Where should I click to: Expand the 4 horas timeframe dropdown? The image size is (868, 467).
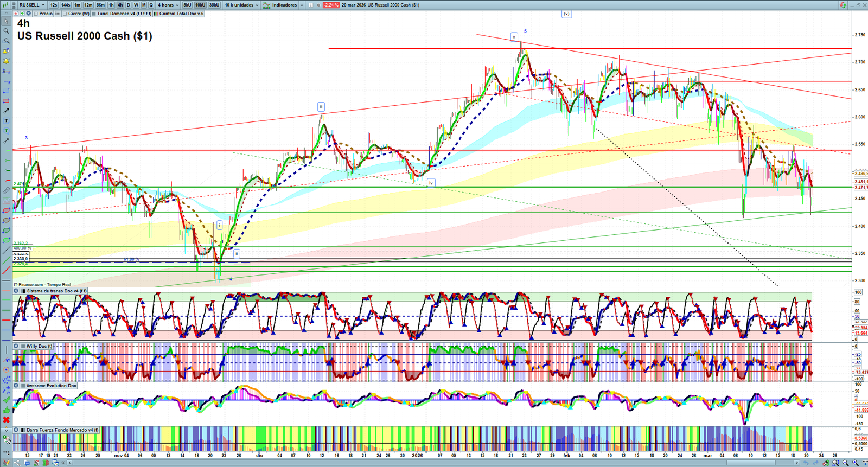click(168, 5)
